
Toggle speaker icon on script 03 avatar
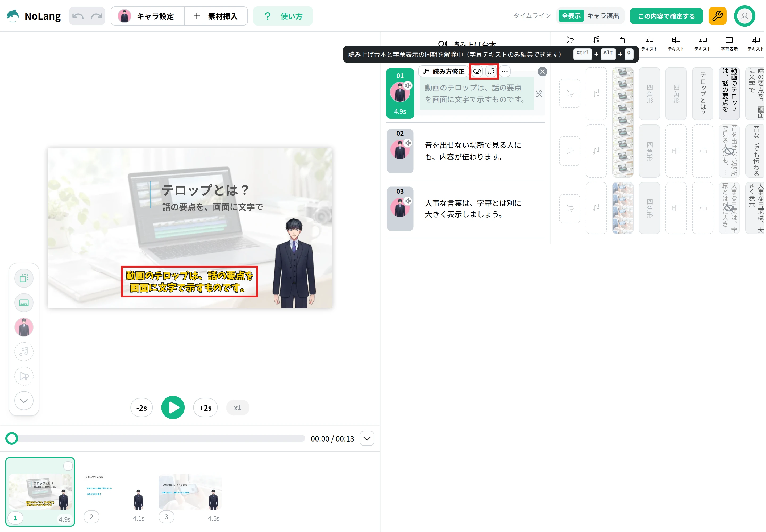pos(408,201)
